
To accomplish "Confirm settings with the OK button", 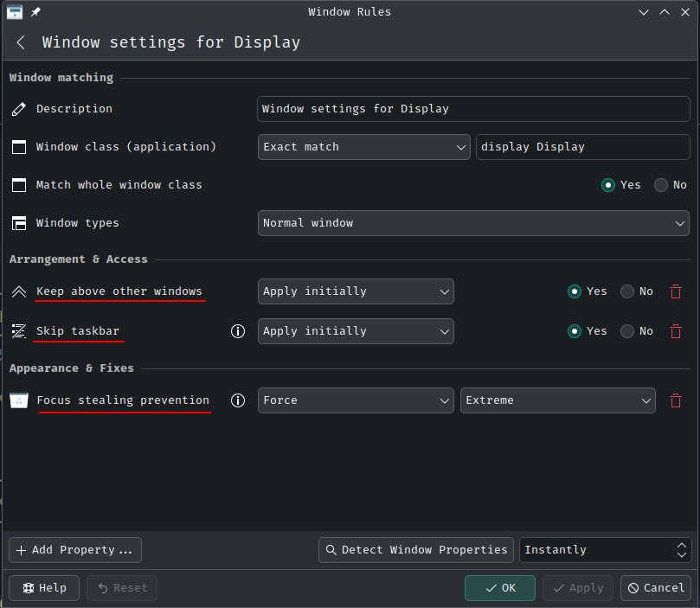I will [500, 588].
